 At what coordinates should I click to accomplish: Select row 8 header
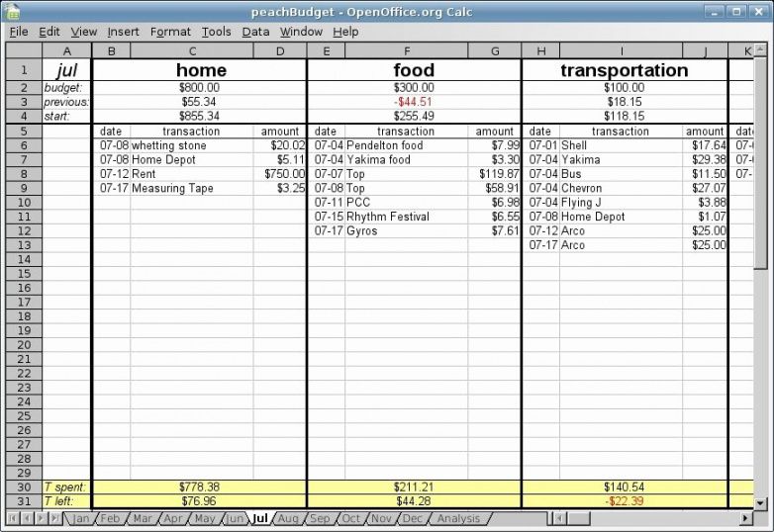pyautogui.click(x=21, y=174)
